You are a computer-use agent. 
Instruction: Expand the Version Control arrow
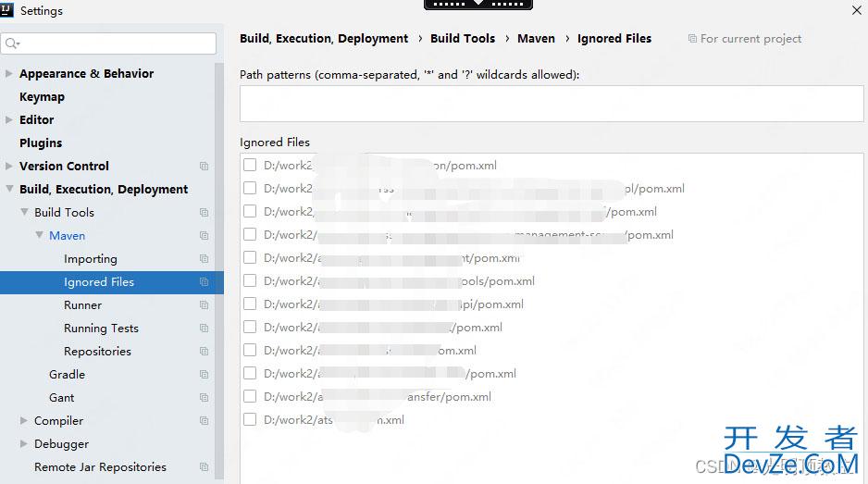[x=8, y=166]
